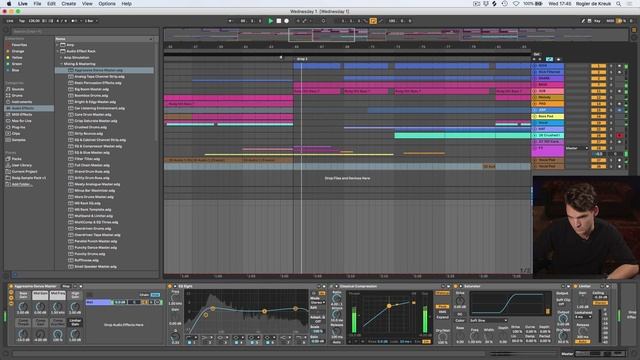Open the Max for Live category
The image size is (640, 360).
point(22,121)
